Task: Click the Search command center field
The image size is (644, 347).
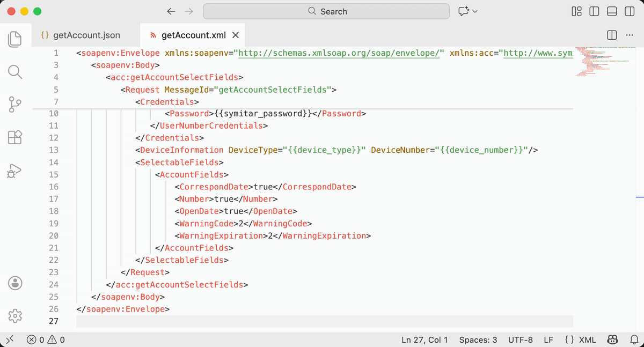Action: click(326, 11)
